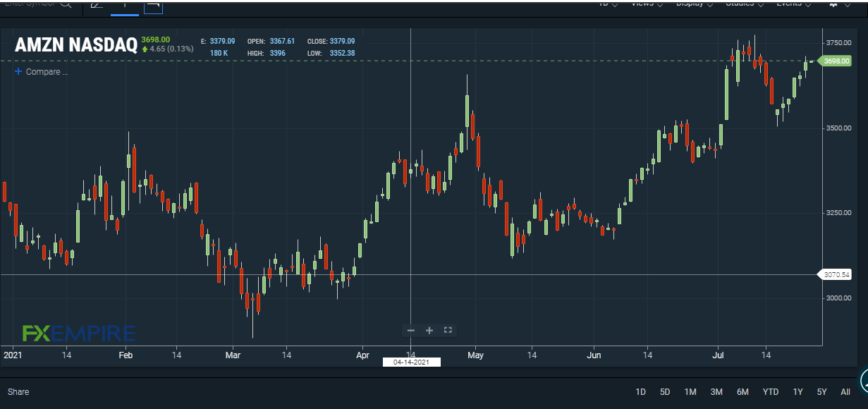Click the 4.65 (0.13%) change value
The image size is (868, 409).
pyautogui.click(x=173, y=49)
